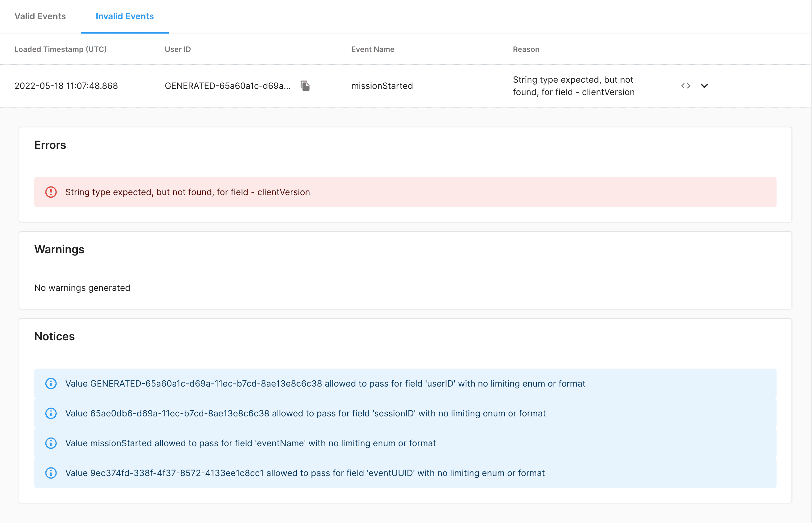Click the Loaded Timestamp (UTC) column header

click(x=61, y=49)
